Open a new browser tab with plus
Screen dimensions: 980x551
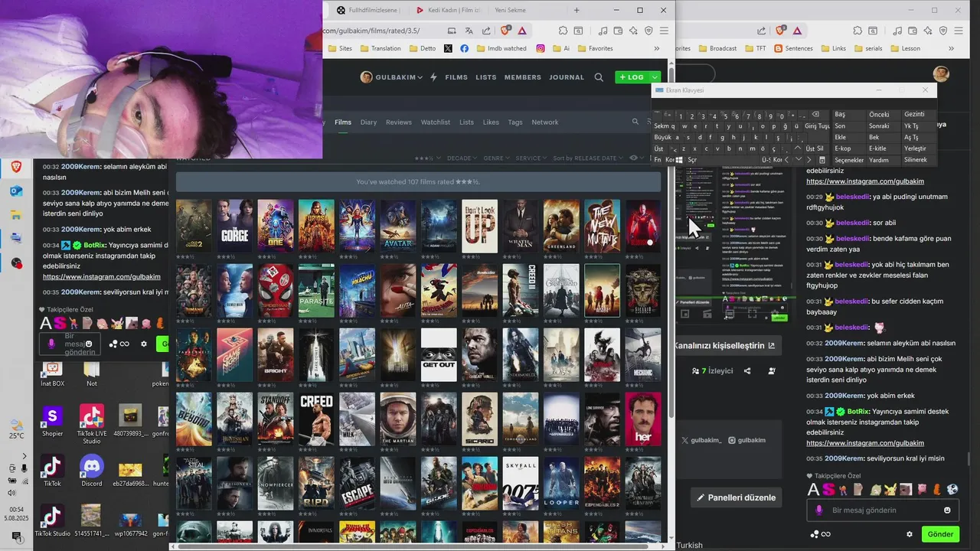pos(577,10)
